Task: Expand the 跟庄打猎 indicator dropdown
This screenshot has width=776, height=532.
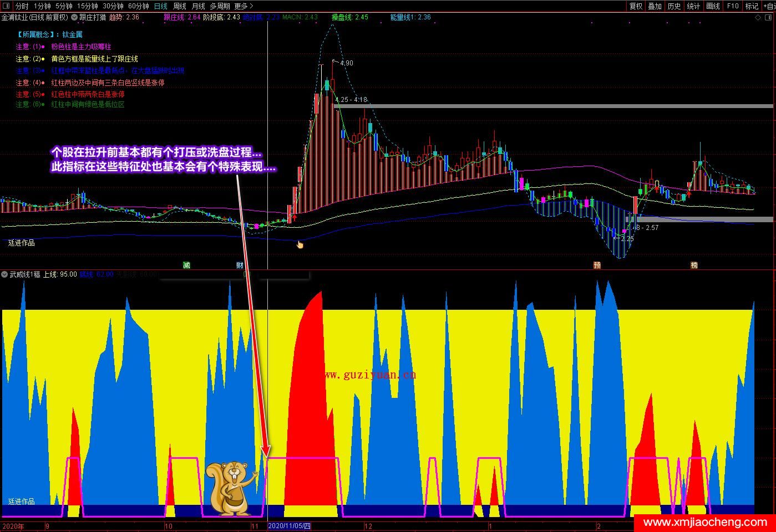Action: [x=74, y=17]
